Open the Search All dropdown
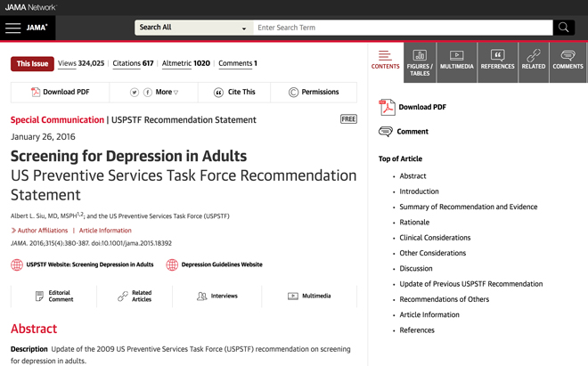Screen dimensions: 588x366 (x=194, y=28)
